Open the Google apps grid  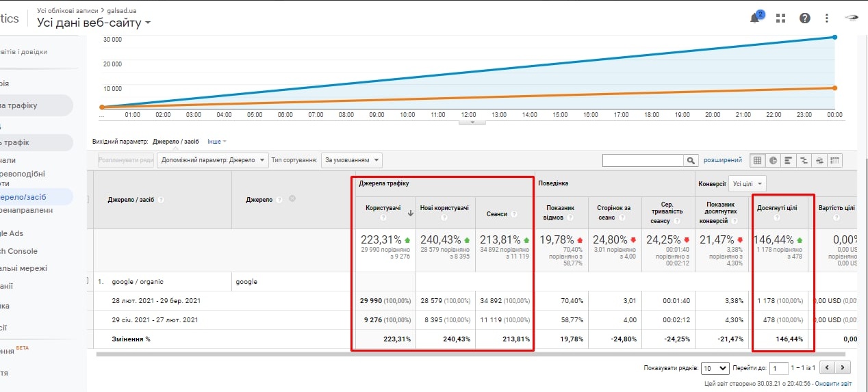780,18
